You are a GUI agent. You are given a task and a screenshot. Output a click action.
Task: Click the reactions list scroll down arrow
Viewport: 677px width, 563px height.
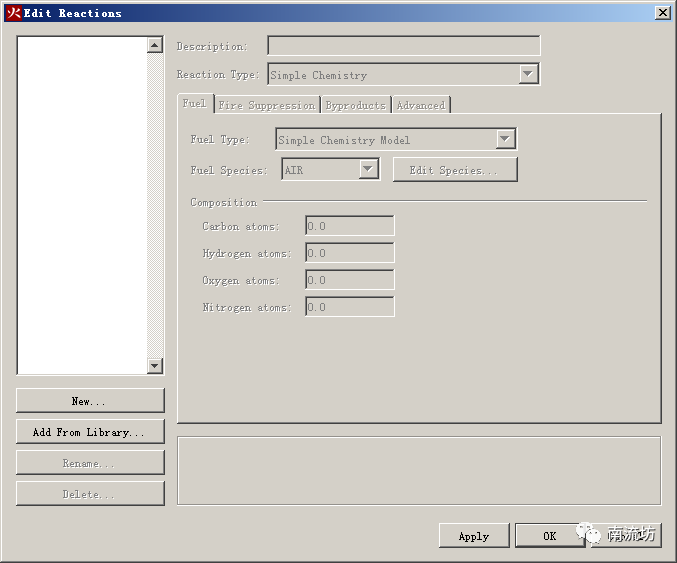(x=155, y=366)
